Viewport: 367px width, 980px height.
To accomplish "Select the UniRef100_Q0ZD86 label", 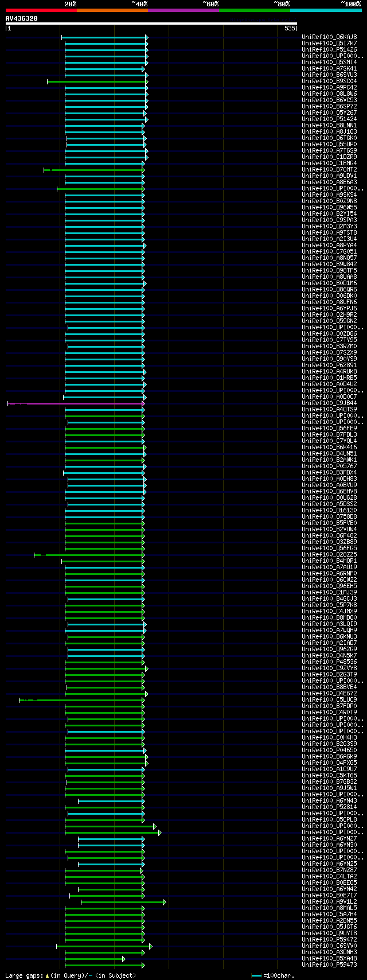I will click(329, 334).
